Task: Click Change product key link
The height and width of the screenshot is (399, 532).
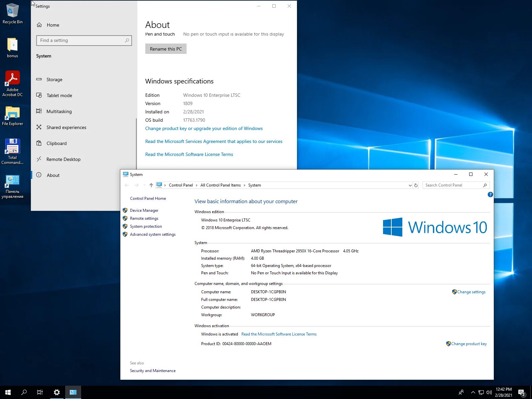Action: point(469,344)
